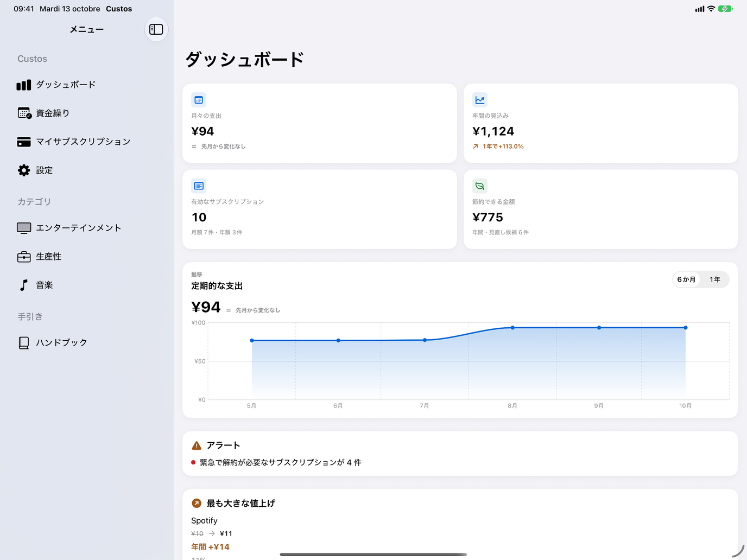Screen dimensions: 747x560
Task: Click the calendar icon on 月々の支出 card
Action: 199,100
